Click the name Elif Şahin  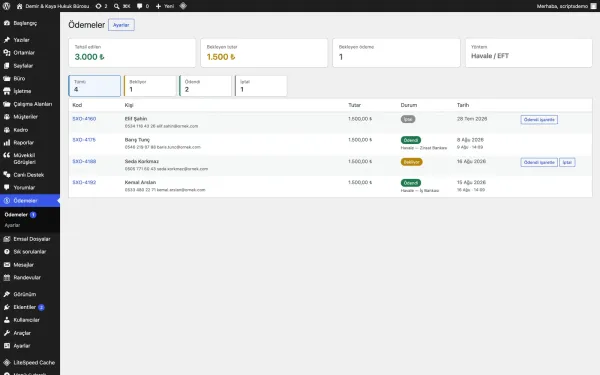pos(136,119)
